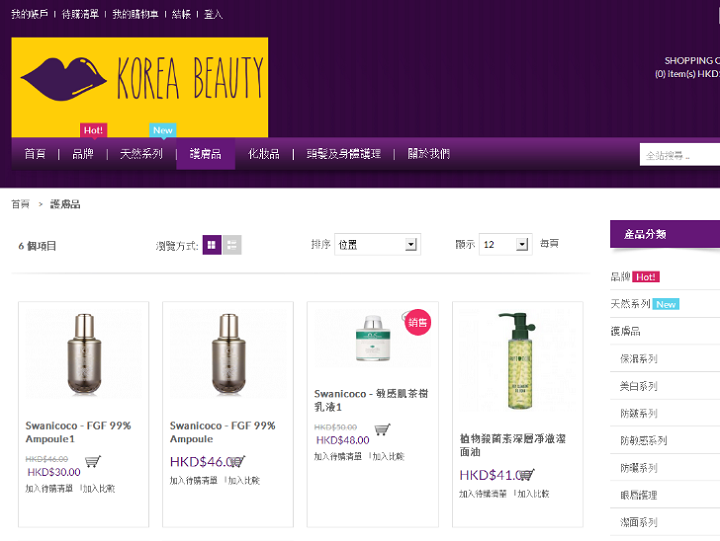Add 潔面油 to 待購清單
Image resolution: width=720 pixels, height=541 pixels.
(x=483, y=494)
